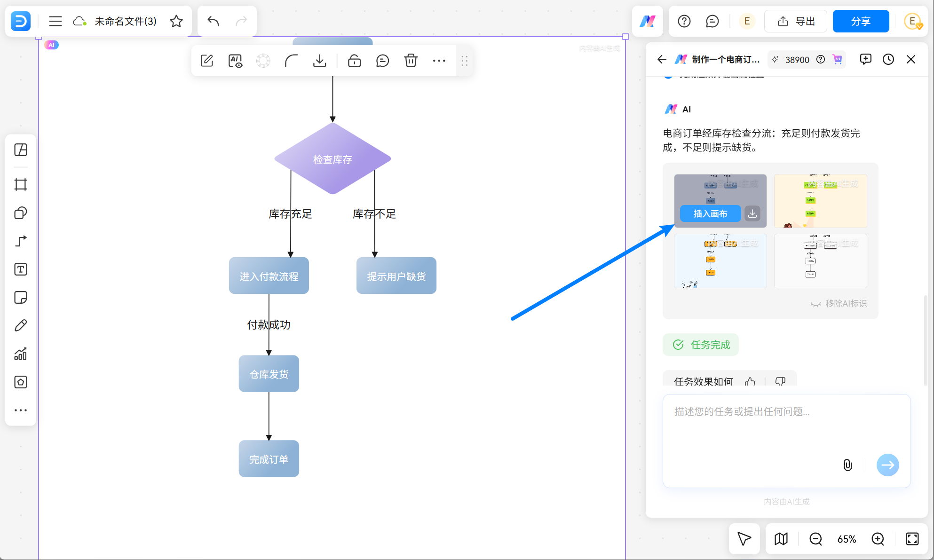The width and height of the screenshot is (934, 560).
Task: Download the selected frame from toolbar
Action: 320,61
